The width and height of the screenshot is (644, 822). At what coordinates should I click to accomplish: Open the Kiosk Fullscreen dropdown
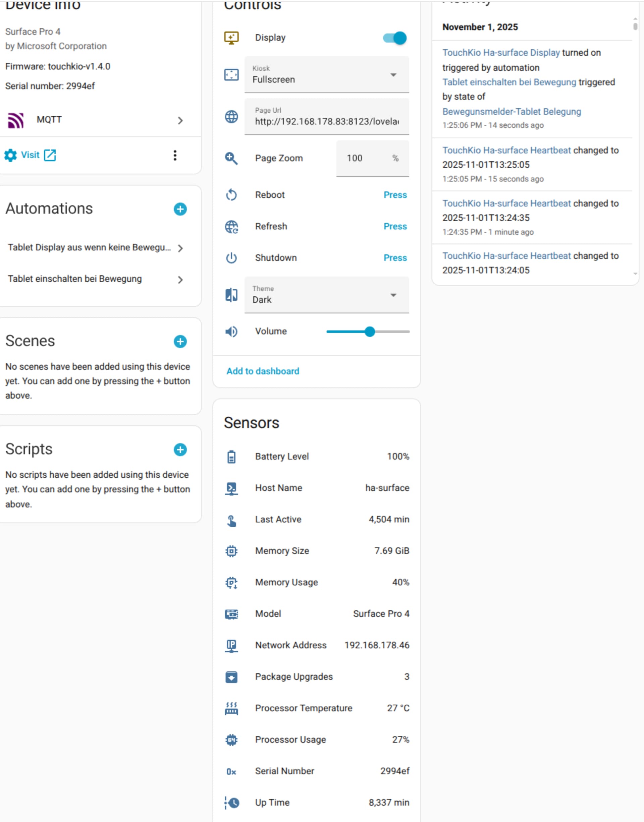[x=326, y=75]
